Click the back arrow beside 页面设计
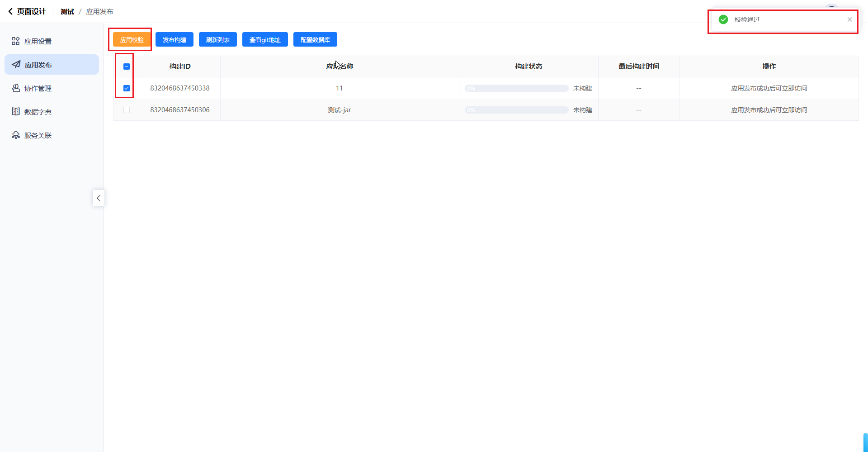The height and width of the screenshot is (452, 868). 10,11
